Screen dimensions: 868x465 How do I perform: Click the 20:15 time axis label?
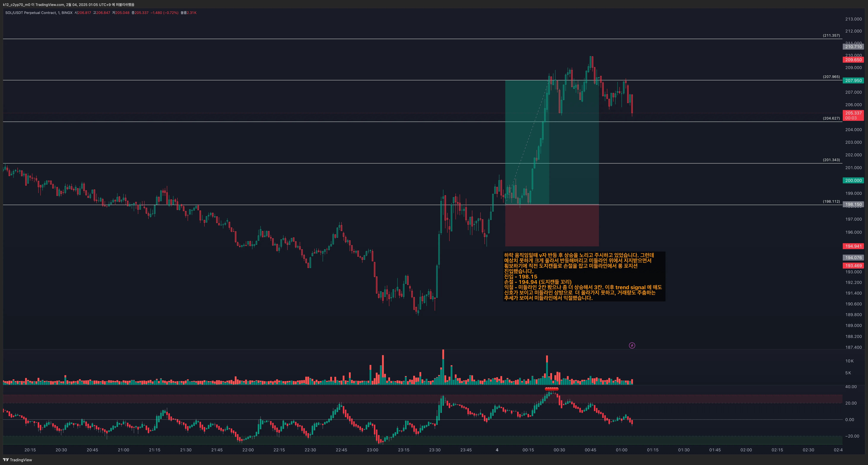tap(30, 450)
